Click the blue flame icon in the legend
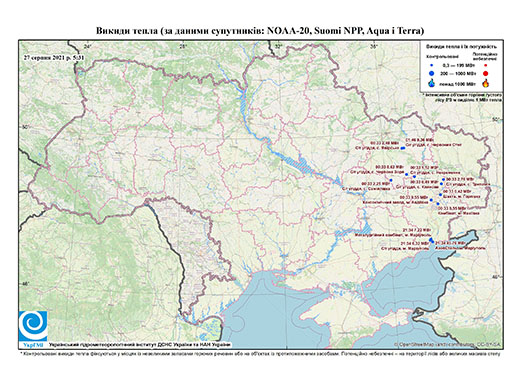 click(x=432, y=83)
